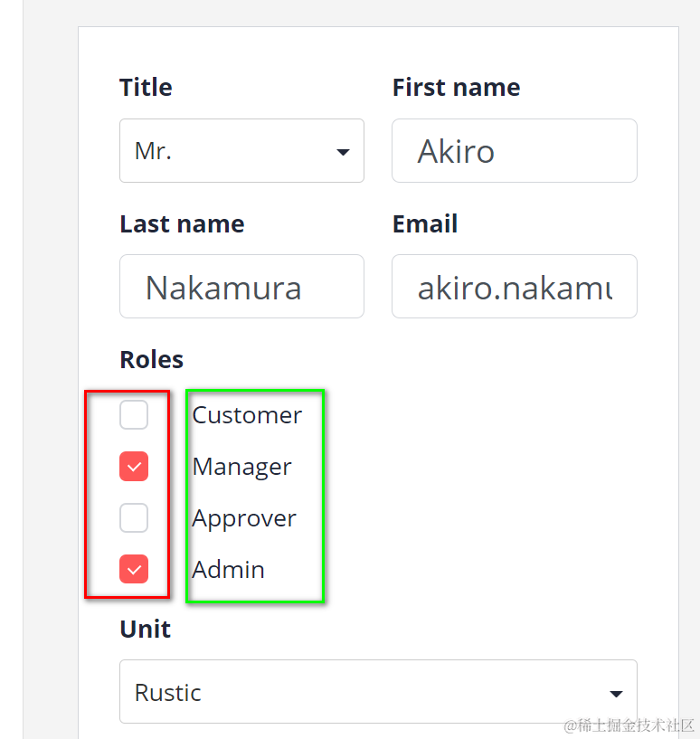Screen dimensions: 700x739
Task: Click the Approver role label text
Action: [x=244, y=518]
